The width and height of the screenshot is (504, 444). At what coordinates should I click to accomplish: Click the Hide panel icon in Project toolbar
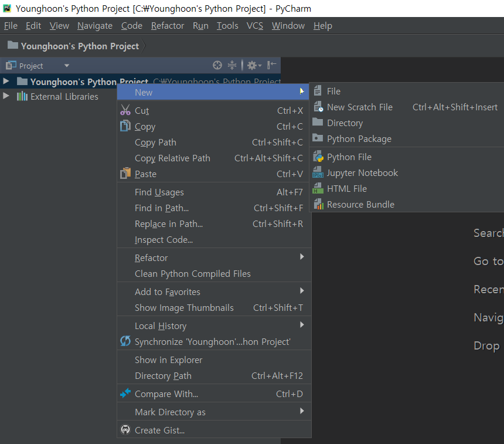(x=271, y=65)
